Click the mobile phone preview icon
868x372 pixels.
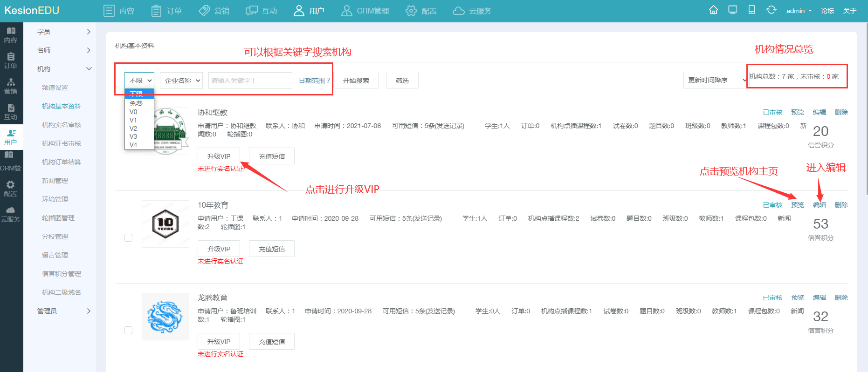click(752, 10)
